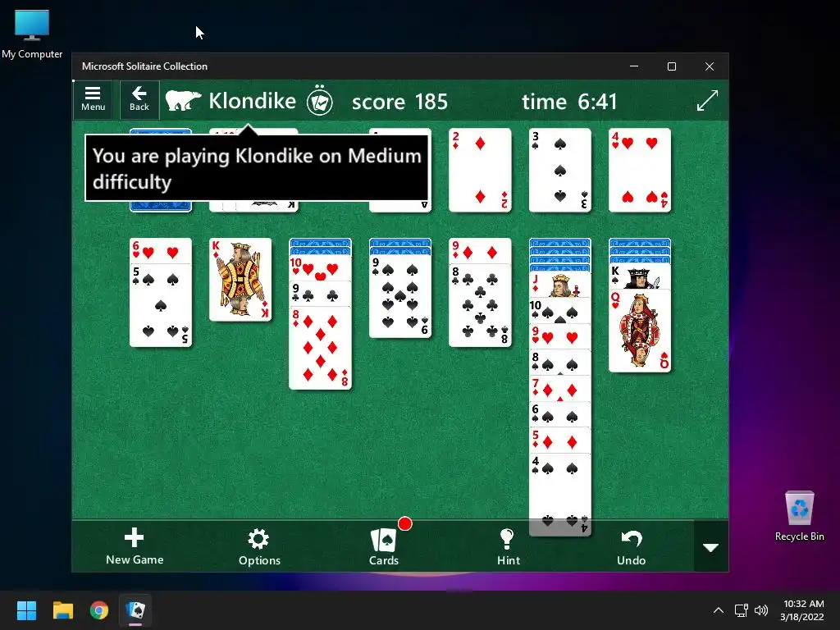Open the volume tray icon
Image resolution: width=840 pixels, height=630 pixels.
point(760,610)
